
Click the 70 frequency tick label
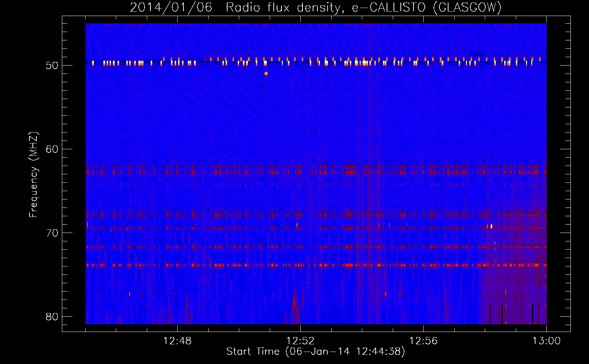click(52, 233)
